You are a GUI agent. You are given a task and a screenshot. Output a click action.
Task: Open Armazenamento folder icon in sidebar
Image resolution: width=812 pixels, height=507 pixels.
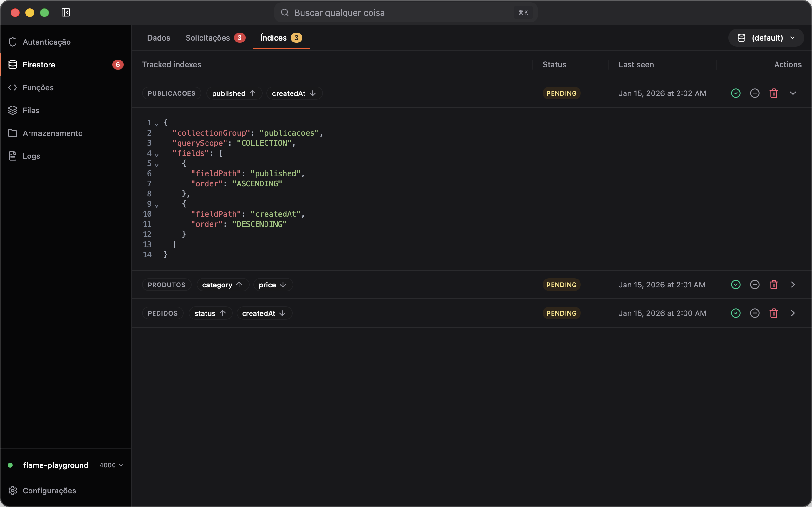pos(13,133)
